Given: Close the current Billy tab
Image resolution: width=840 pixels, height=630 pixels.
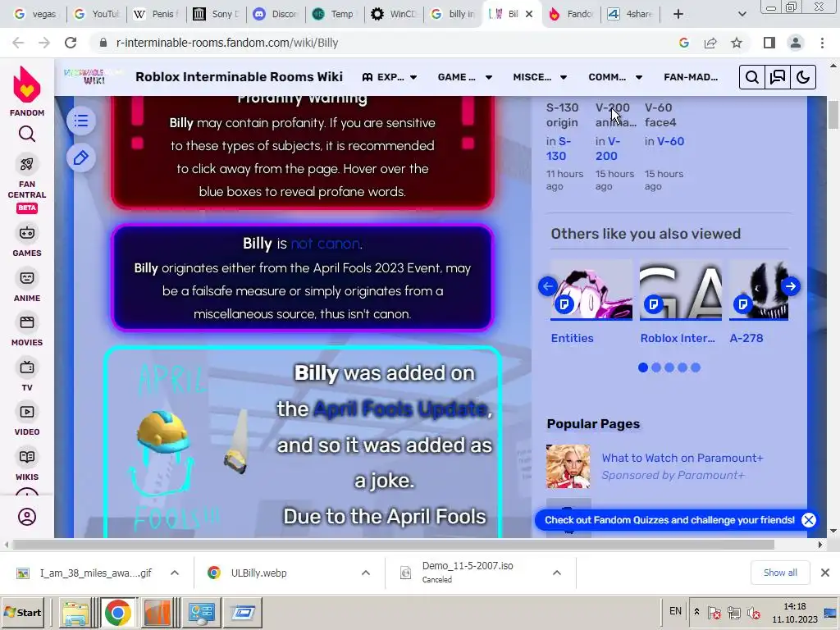Looking at the screenshot, I should click(x=529, y=14).
